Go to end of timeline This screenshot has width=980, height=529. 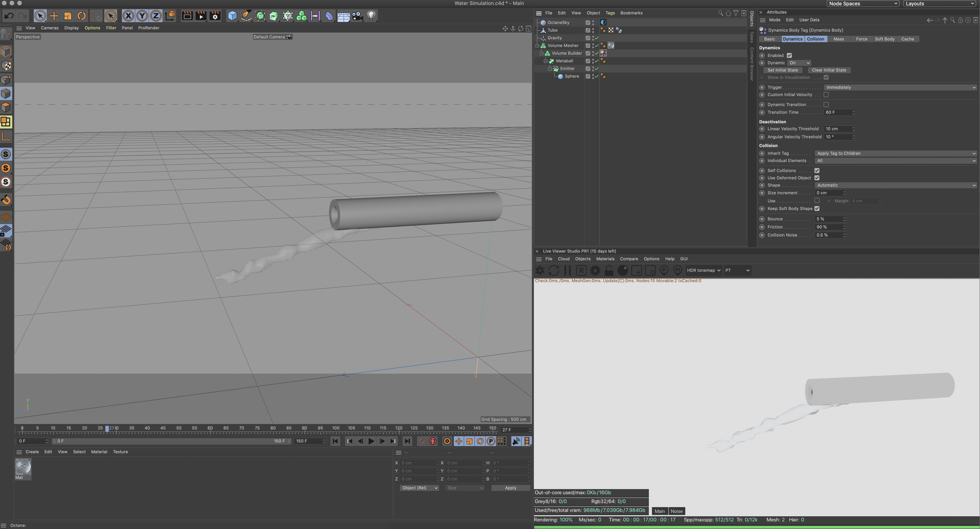(x=407, y=441)
